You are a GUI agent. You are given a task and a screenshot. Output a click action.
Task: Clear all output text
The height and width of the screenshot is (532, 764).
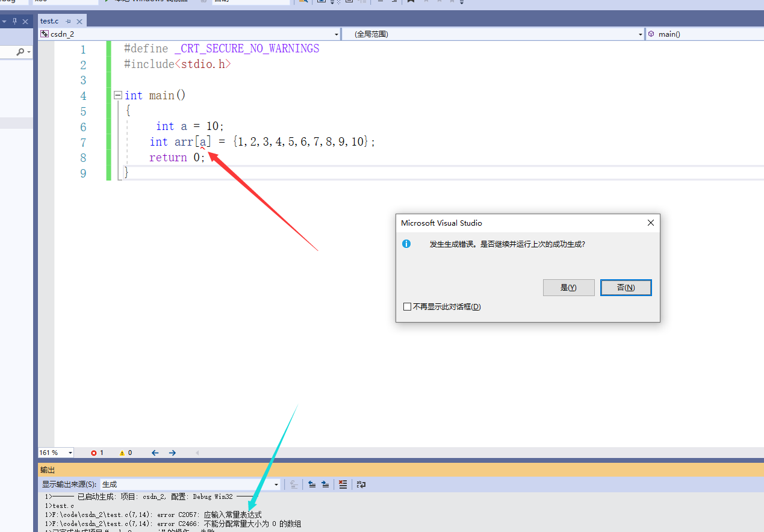click(x=343, y=484)
